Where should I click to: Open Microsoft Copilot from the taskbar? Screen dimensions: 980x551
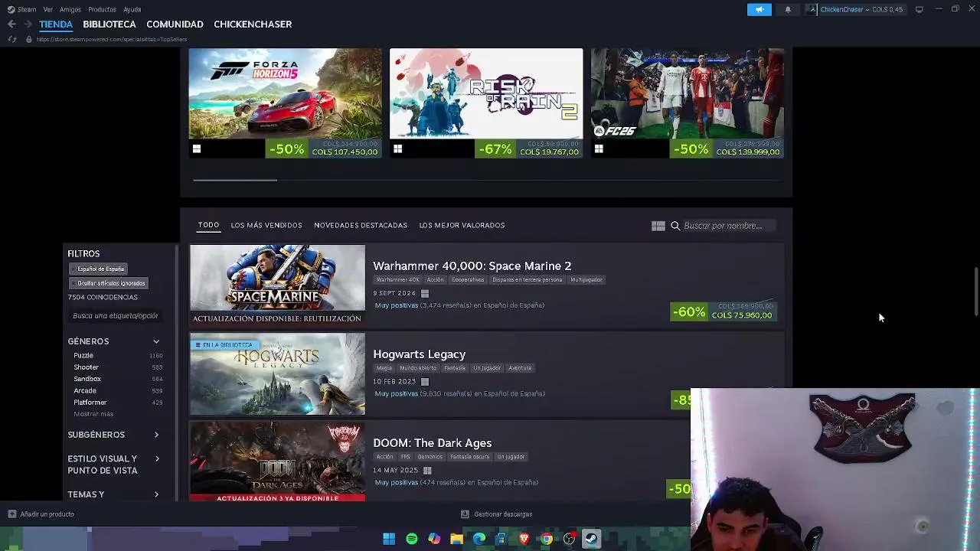pyautogui.click(x=434, y=539)
